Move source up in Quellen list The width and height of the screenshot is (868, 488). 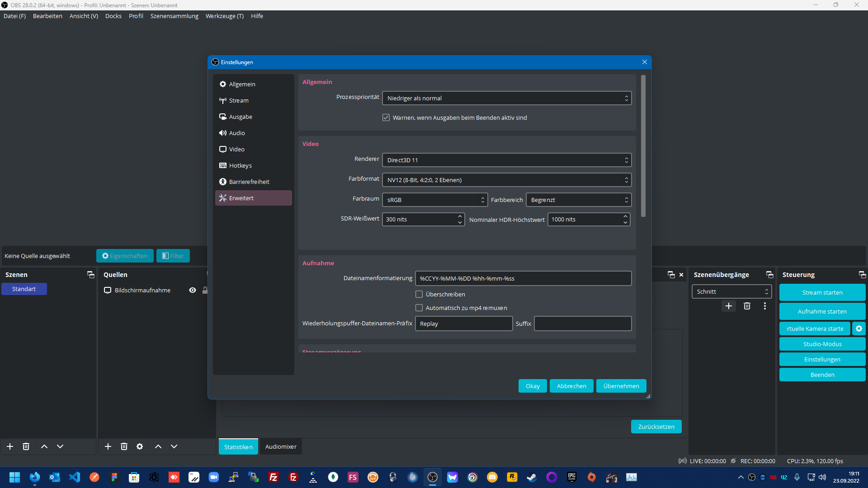158,446
